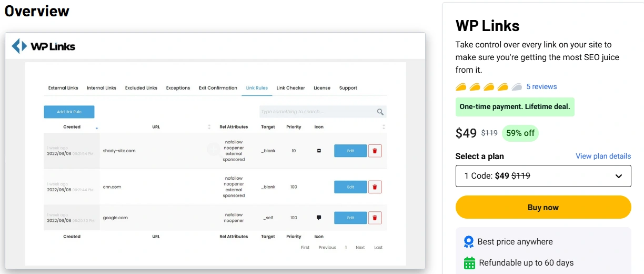Go to Last page of rules

[378, 248]
